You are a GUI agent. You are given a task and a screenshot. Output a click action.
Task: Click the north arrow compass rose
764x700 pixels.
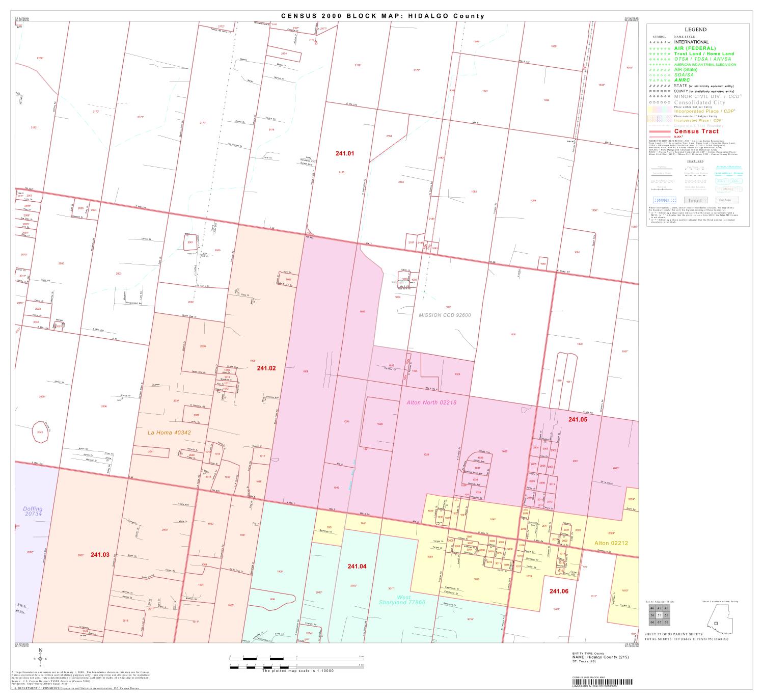pyautogui.click(x=40, y=658)
